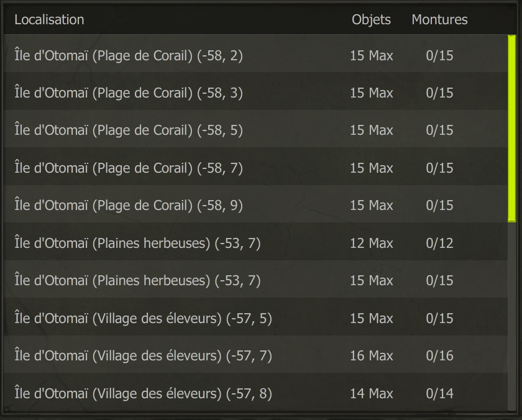Sort by the Objets column header
Viewport: 522px width, 420px height.
click(x=371, y=20)
